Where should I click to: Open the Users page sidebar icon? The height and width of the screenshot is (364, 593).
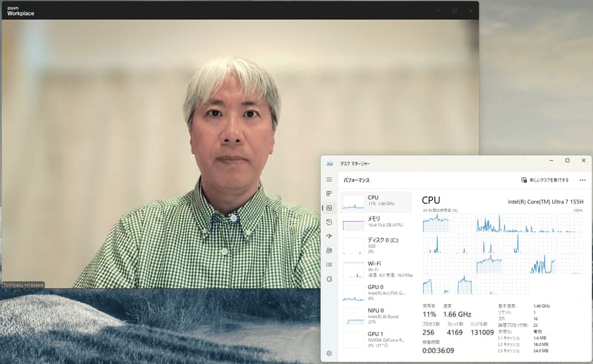tap(329, 251)
